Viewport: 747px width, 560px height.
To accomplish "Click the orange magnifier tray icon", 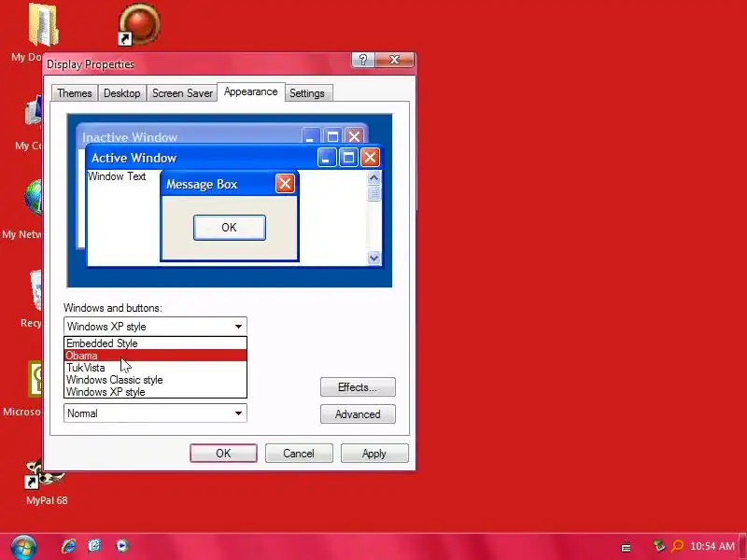I will pos(677,546).
